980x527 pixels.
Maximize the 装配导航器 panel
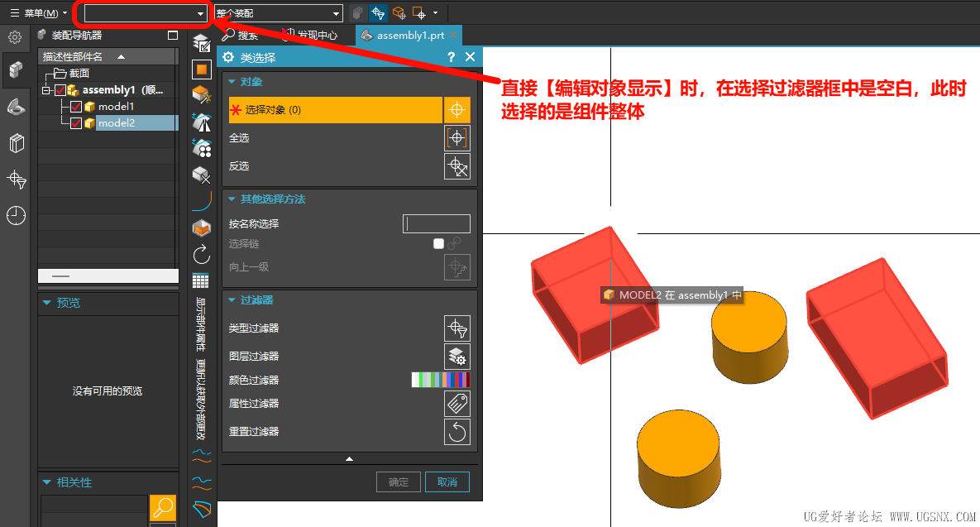[x=173, y=36]
